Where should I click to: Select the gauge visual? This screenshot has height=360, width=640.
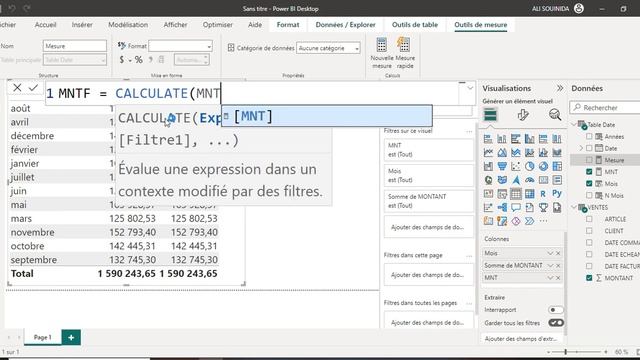pyautogui.click(x=529, y=180)
